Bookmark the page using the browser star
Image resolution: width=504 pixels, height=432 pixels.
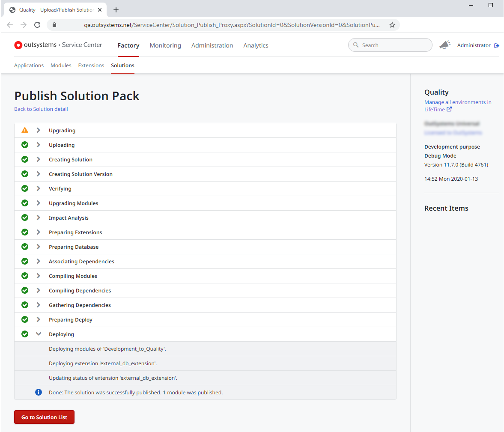[x=392, y=25]
